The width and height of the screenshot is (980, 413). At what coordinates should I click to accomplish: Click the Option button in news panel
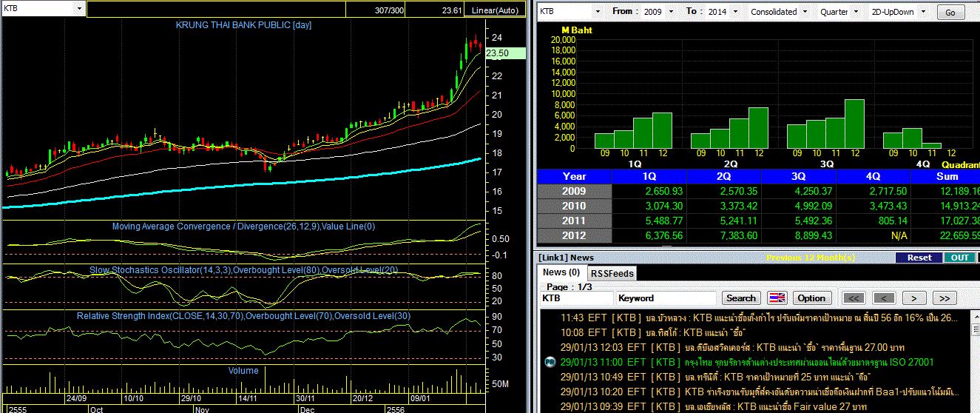pos(811,298)
